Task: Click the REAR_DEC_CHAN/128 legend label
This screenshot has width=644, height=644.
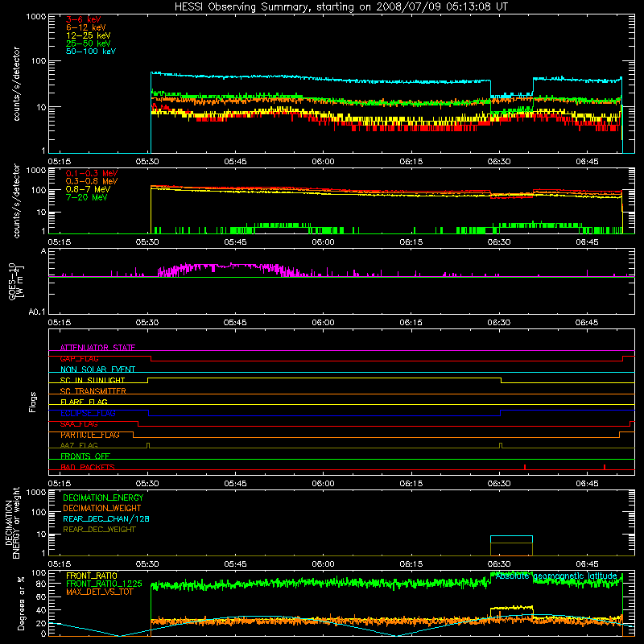Action: point(106,518)
